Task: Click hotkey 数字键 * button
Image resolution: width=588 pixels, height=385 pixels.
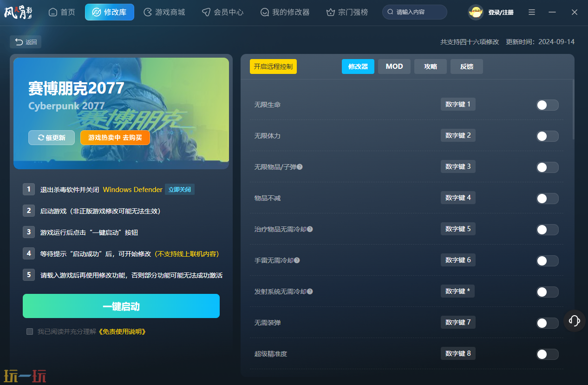Action: pyautogui.click(x=457, y=291)
